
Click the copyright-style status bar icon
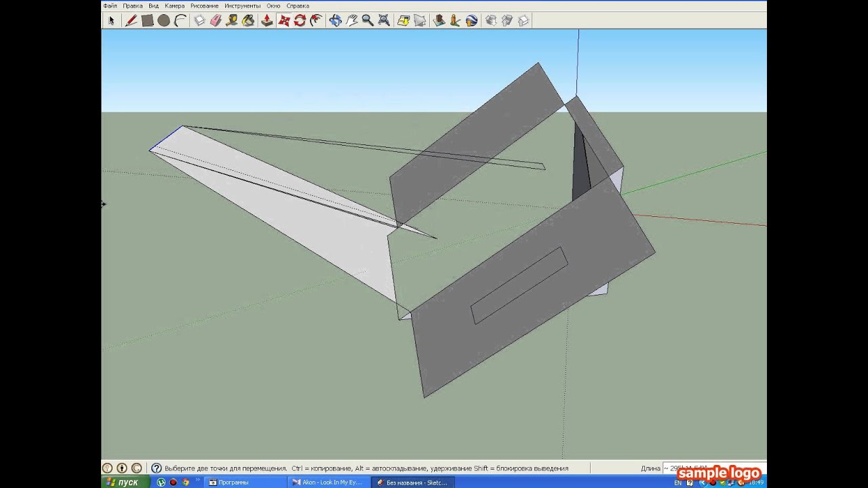tap(137, 468)
